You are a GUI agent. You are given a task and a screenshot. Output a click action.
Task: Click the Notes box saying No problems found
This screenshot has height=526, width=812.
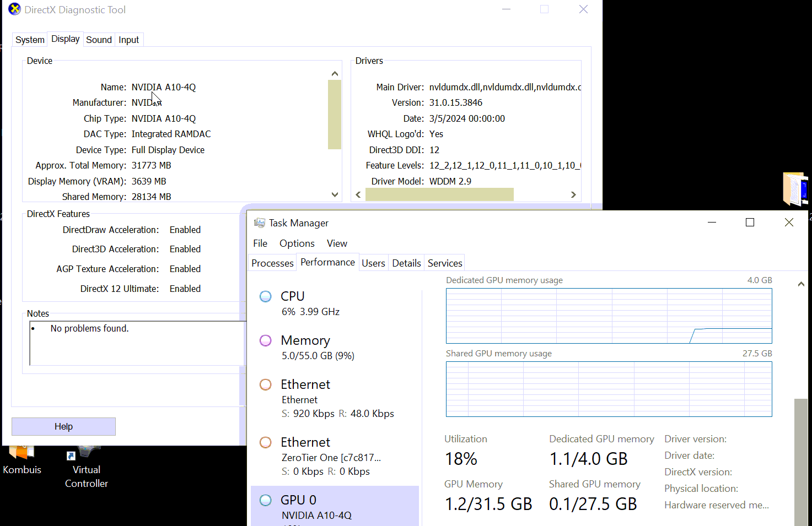coord(137,343)
